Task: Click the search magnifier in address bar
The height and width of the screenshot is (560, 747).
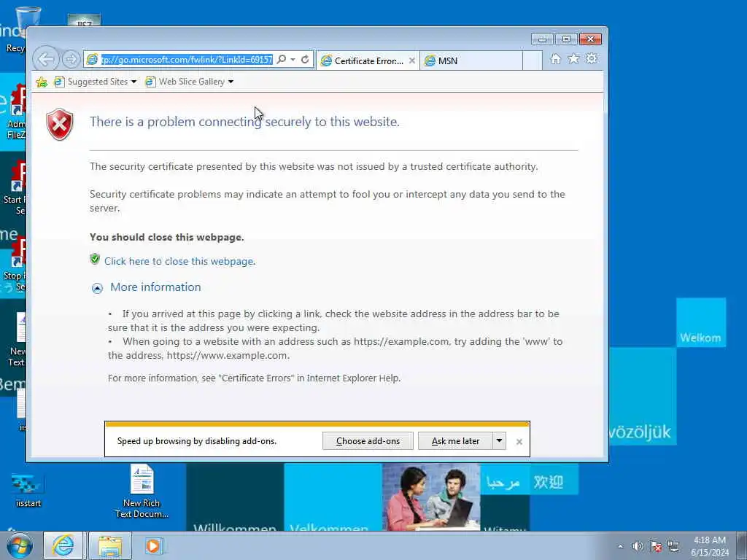Action: click(282, 60)
